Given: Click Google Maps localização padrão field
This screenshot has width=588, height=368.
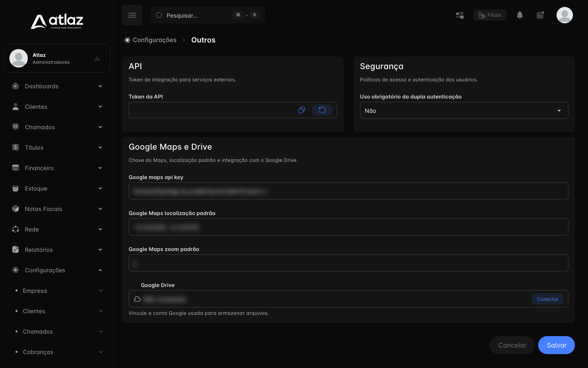Looking at the screenshot, I should [348, 227].
